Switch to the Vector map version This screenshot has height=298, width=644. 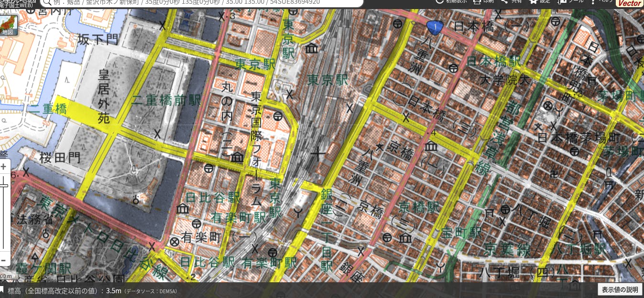point(629,3)
